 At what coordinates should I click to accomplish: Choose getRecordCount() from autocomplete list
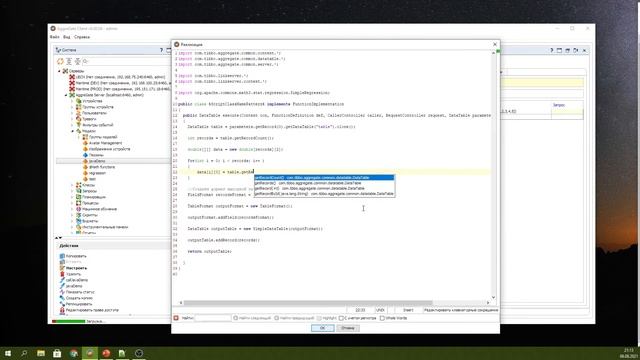click(x=324, y=178)
